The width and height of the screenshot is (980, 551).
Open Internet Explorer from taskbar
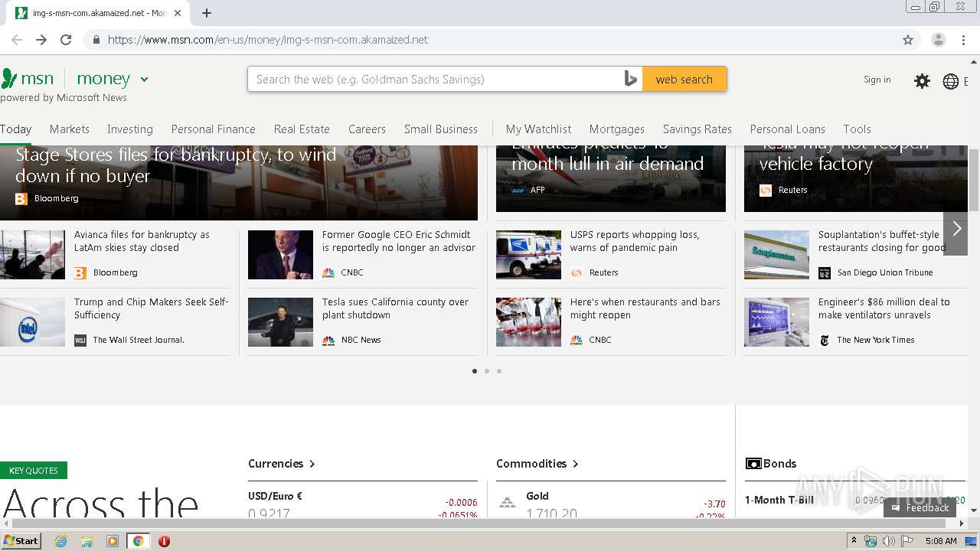click(60, 541)
